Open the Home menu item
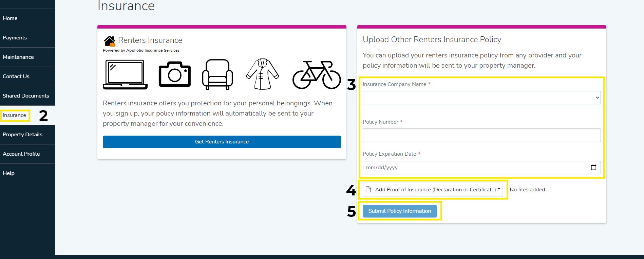This screenshot has height=259, width=644. click(x=10, y=18)
